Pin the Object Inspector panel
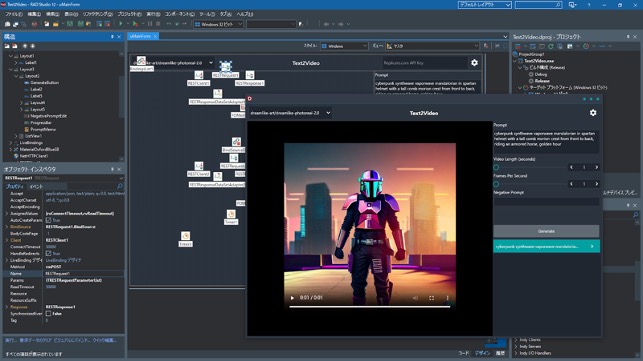643x361 pixels. click(112, 169)
